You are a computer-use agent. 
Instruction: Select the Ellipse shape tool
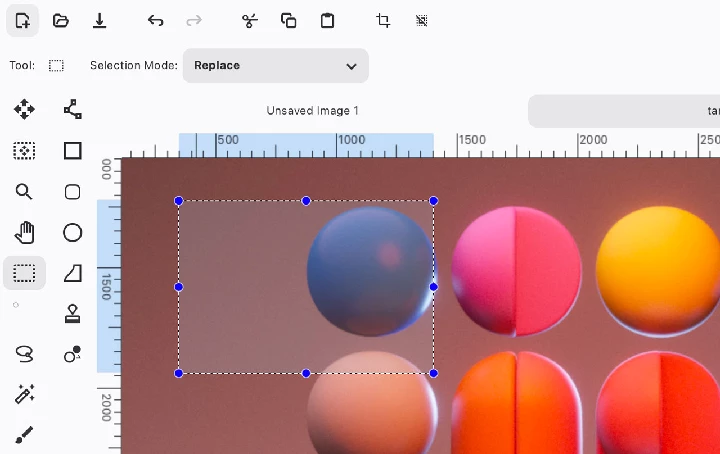click(x=72, y=232)
